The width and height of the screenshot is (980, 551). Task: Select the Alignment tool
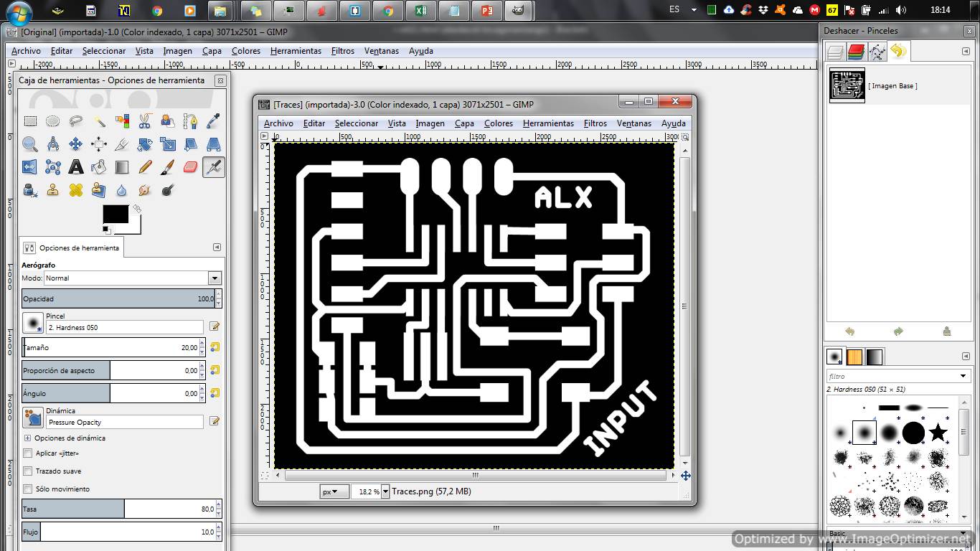click(99, 144)
